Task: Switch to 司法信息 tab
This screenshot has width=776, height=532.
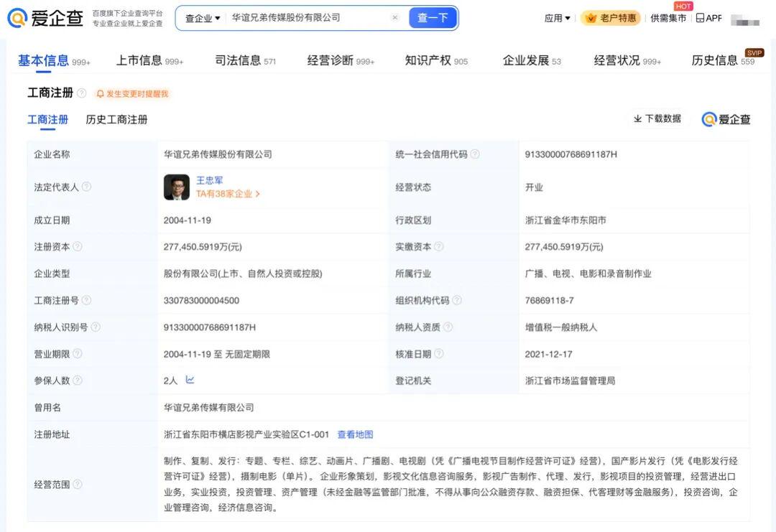Action: click(x=245, y=61)
